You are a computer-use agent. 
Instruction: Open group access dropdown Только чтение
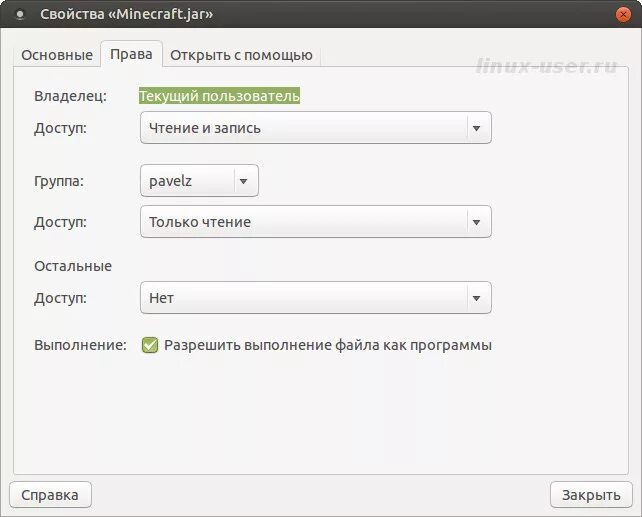316,221
